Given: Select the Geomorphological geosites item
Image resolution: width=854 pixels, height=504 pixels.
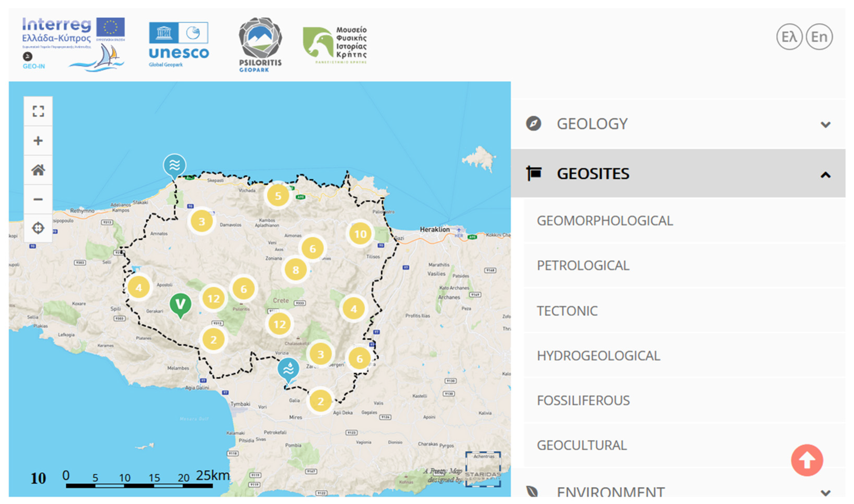Looking at the screenshot, I should [x=604, y=221].
